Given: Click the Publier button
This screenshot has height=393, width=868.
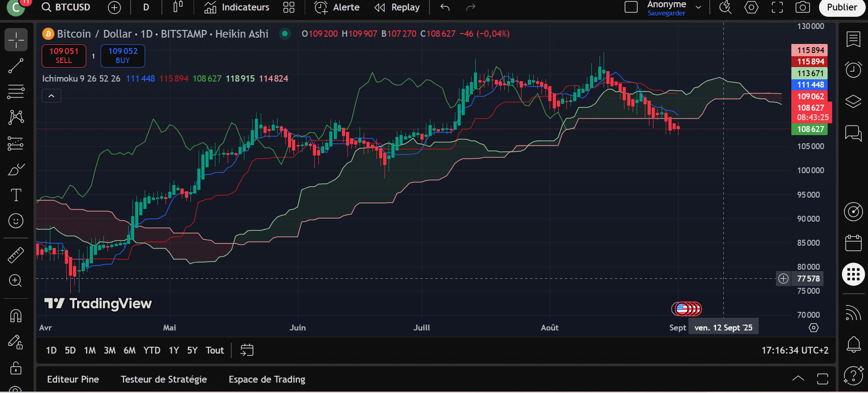Looking at the screenshot, I should (842, 7).
